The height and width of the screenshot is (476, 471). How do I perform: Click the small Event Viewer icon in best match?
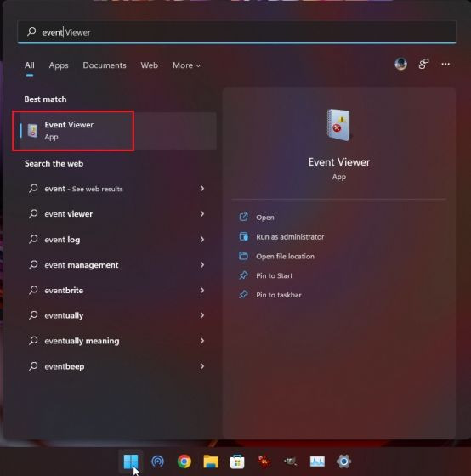click(x=32, y=131)
